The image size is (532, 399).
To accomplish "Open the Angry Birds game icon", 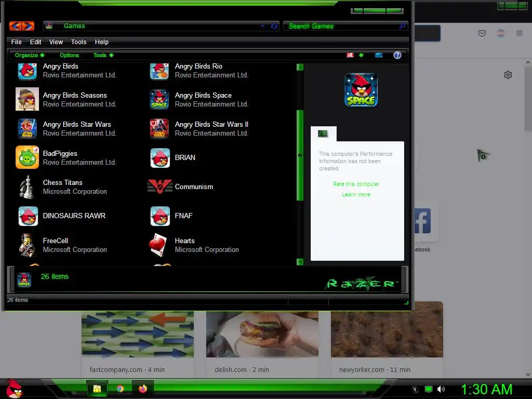I will pos(27,71).
